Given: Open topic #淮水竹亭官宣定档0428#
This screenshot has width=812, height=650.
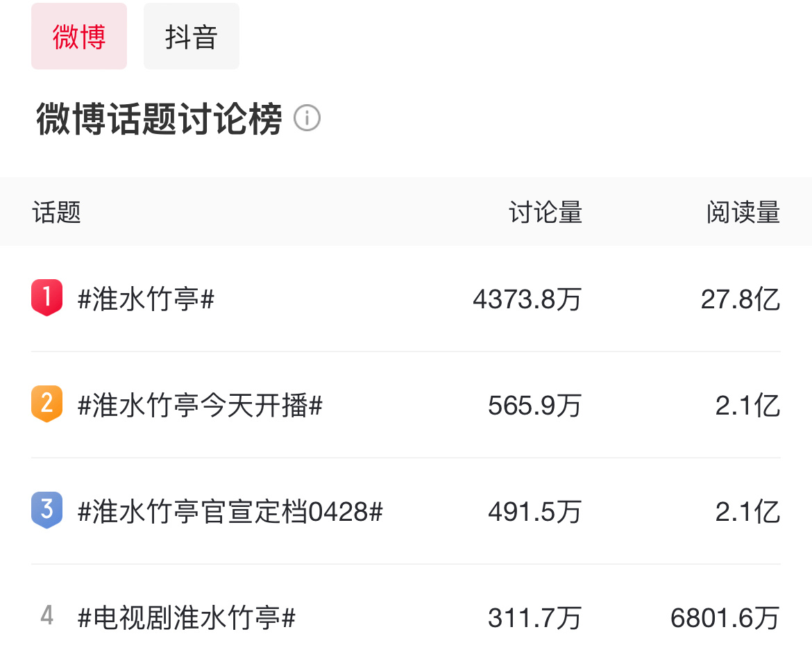Looking at the screenshot, I should (x=230, y=512).
